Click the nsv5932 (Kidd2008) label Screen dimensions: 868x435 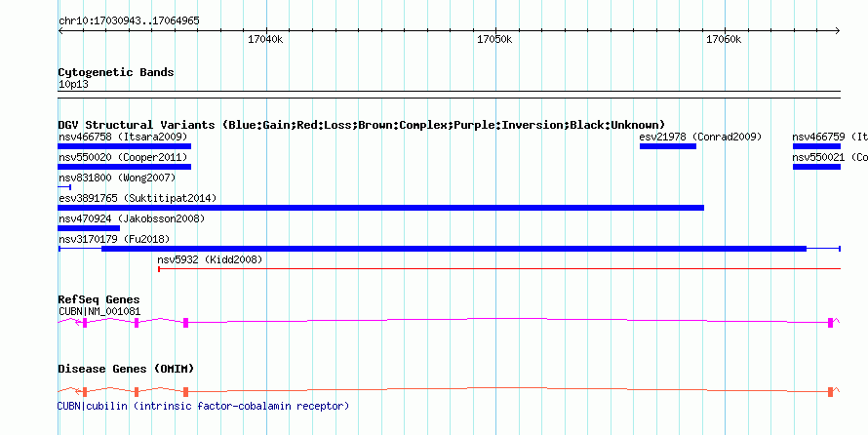click(210, 259)
